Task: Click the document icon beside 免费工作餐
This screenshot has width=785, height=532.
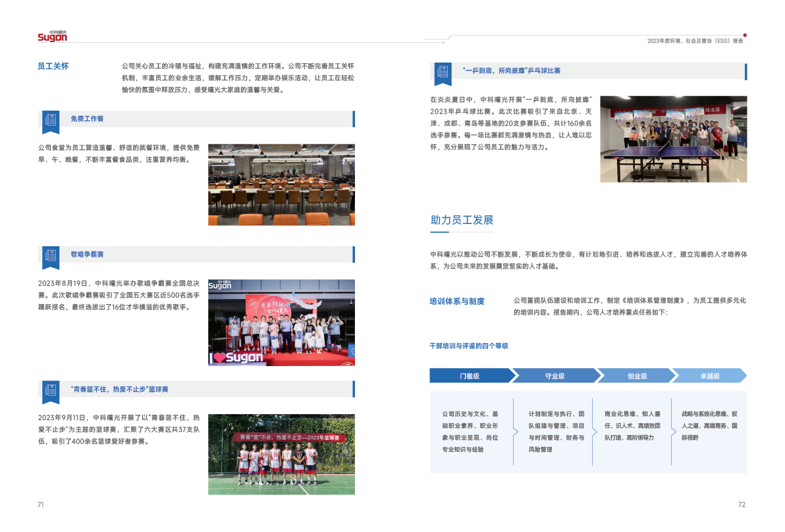Action: tap(51, 120)
